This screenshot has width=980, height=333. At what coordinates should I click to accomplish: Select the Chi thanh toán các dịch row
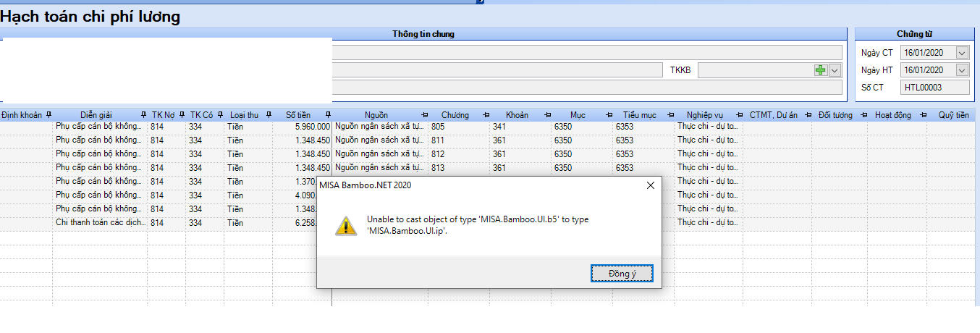(x=101, y=222)
